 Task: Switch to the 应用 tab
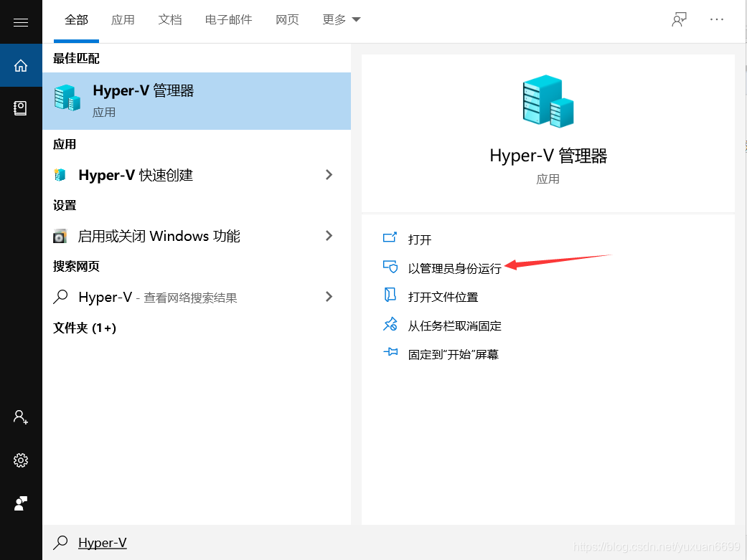(x=123, y=20)
